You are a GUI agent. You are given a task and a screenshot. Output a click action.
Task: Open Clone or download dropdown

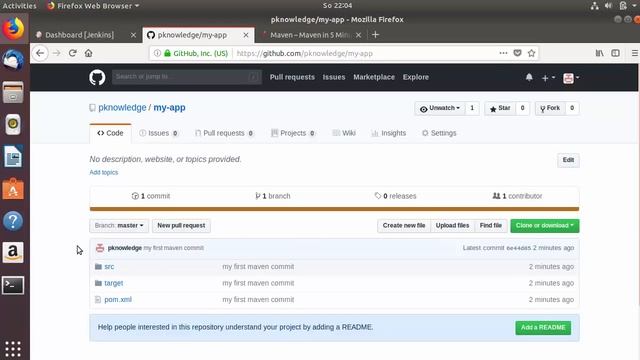[x=544, y=226]
